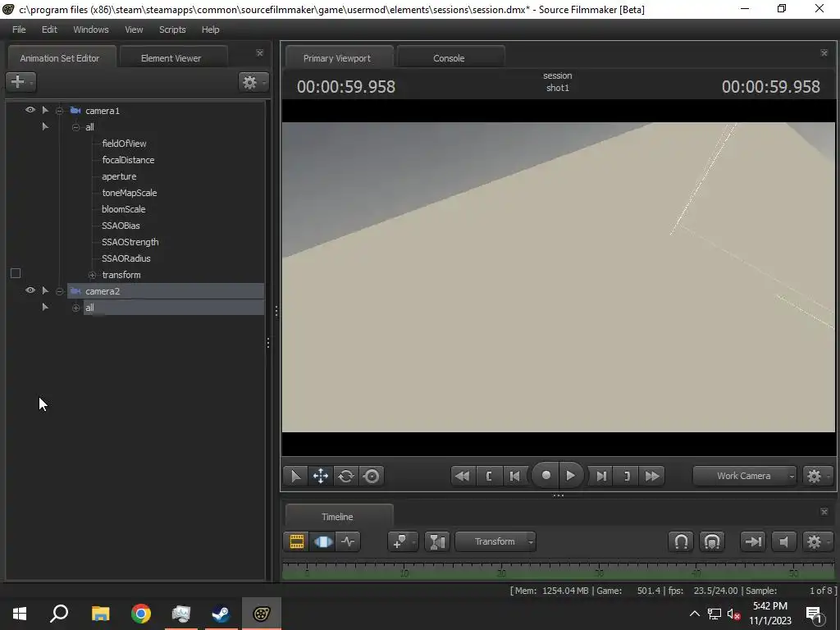This screenshot has width=840, height=630.
Task: Click the time scaling hourglass icon
Action: 437,541
